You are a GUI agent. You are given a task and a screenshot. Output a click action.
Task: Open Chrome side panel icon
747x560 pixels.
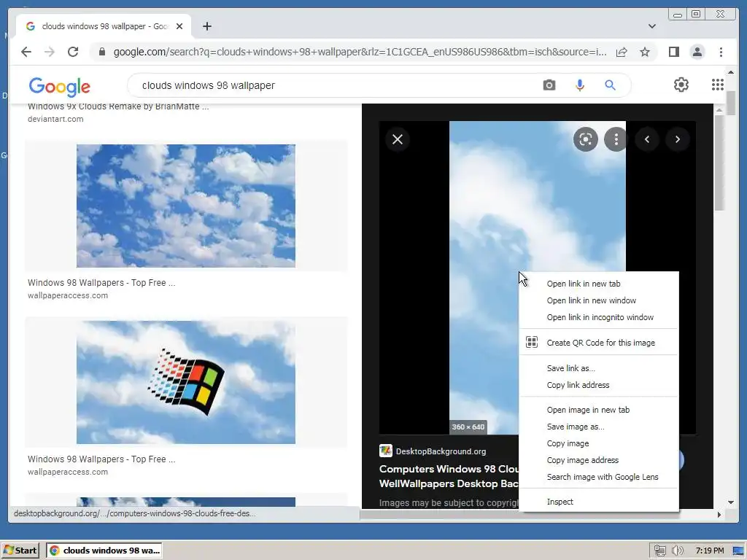click(673, 52)
